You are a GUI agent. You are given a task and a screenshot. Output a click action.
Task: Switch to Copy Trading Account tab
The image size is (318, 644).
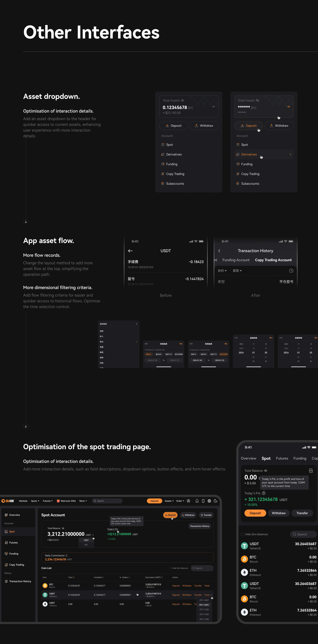pos(273,260)
